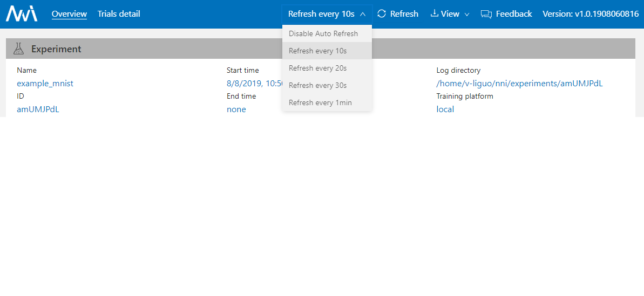
Task: Click the version number text
Action: pyautogui.click(x=591, y=14)
